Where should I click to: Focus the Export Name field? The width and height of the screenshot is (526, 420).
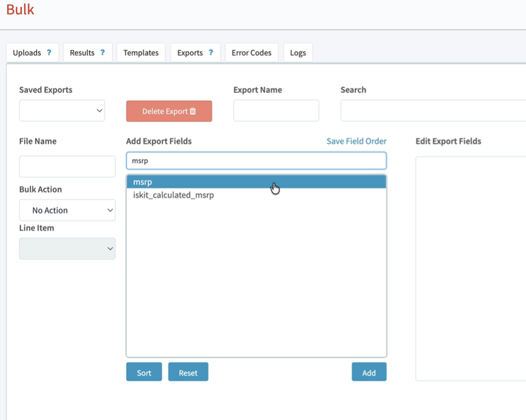(276, 111)
